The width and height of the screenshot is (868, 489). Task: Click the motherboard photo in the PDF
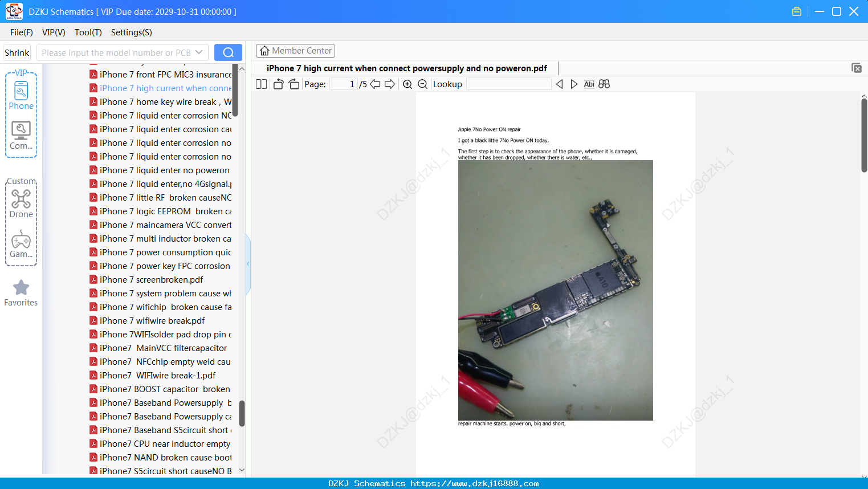(x=556, y=290)
